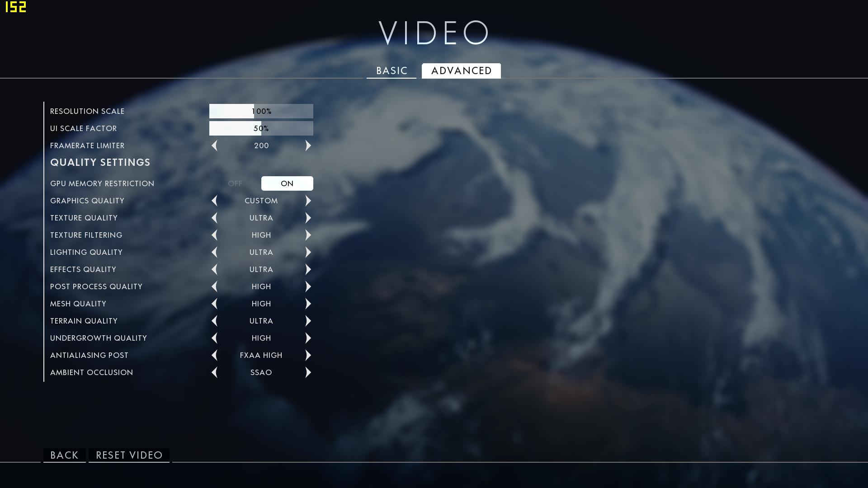Click right arrow for Graphics Quality preset

(308, 201)
